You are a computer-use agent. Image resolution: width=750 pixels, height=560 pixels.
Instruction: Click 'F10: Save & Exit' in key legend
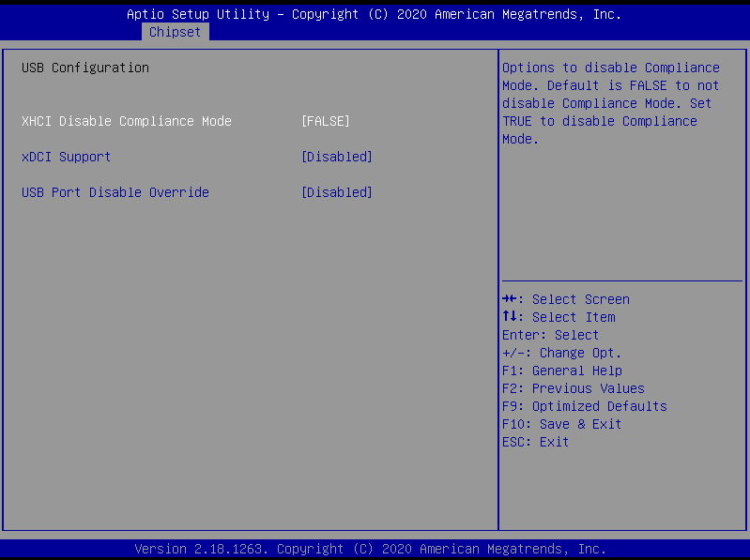[x=561, y=424]
